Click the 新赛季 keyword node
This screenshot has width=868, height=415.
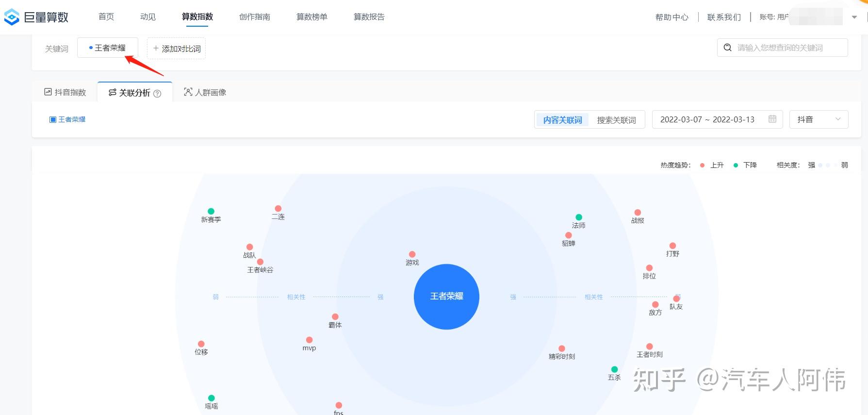tap(211, 211)
